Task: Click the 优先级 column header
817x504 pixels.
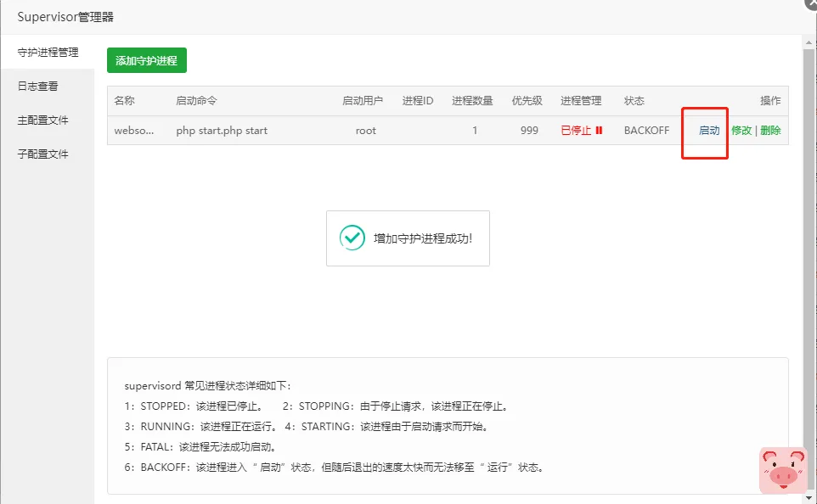Action: 527,100
